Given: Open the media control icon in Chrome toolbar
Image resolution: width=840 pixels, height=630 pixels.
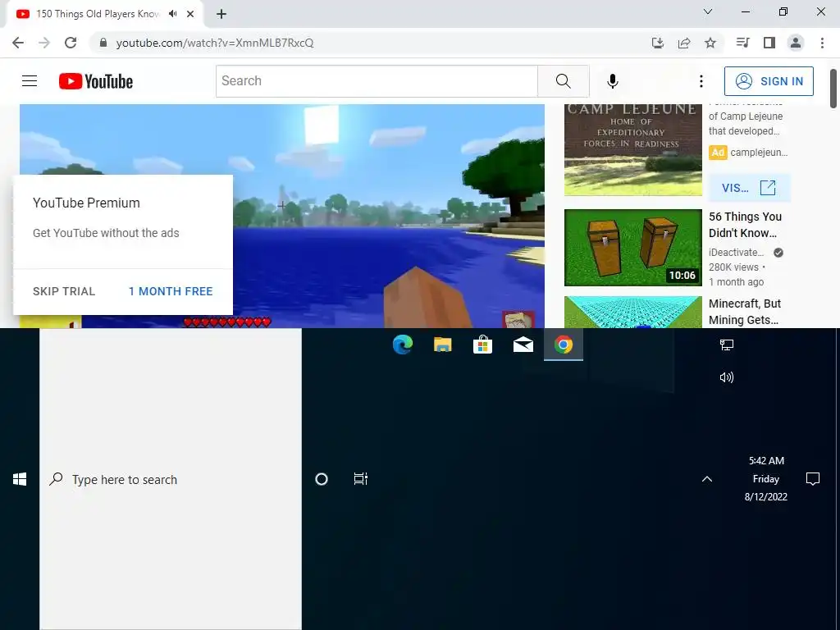Looking at the screenshot, I should [x=742, y=43].
